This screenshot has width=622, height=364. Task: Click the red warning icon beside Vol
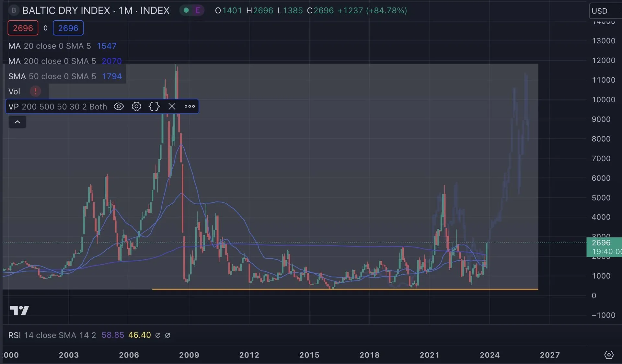(35, 91)
